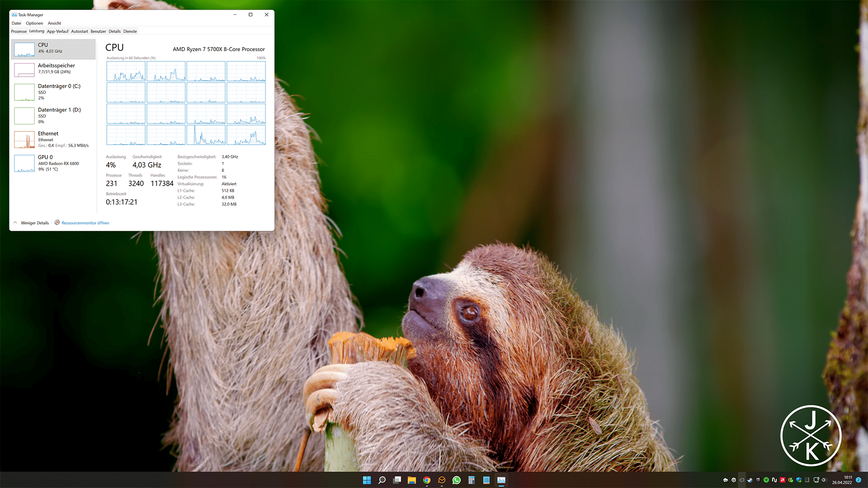This screenshot has width=868, height=488.
Task: Expand the Ansicht menu
Action: coord(54,23)
